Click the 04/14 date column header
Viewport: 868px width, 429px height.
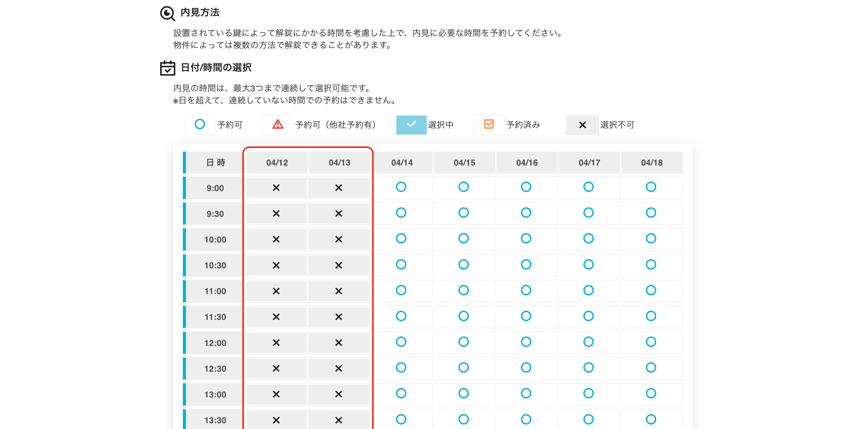coord(402,163)
